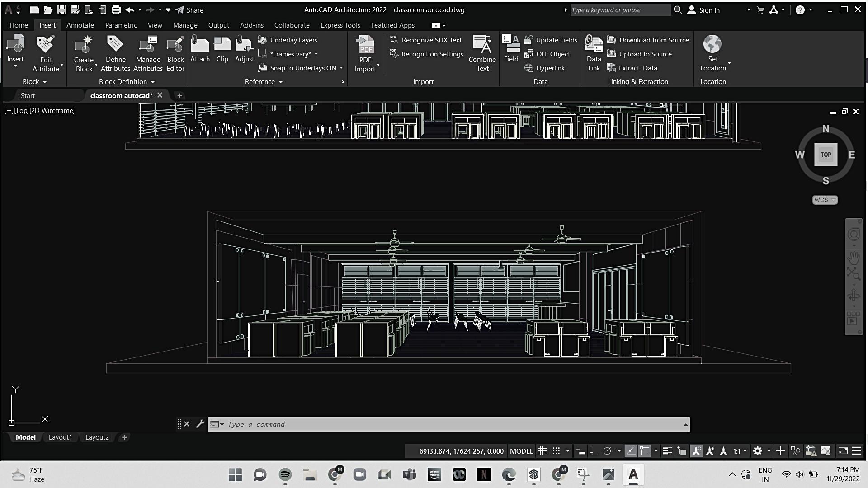Click the Set Location globe icon
Image resolution: width=868 pixels, height=488 pixels.
coord(712,44)
